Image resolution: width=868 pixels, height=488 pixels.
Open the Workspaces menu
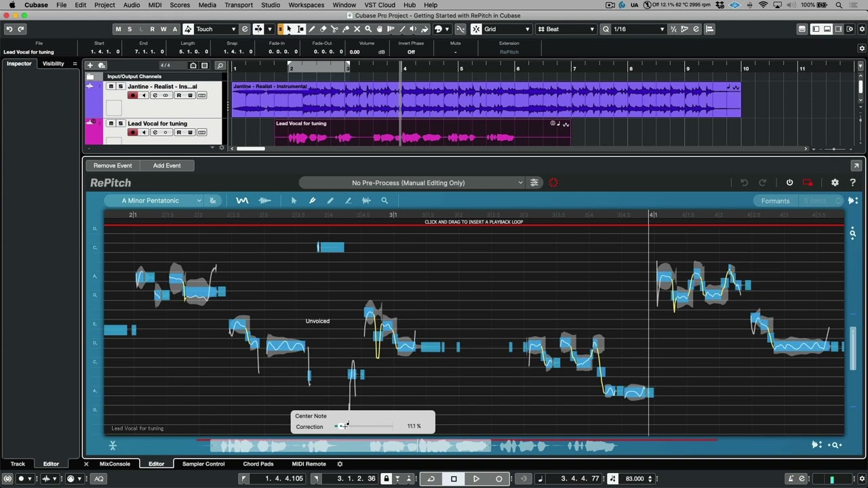[x=306, y=5]
